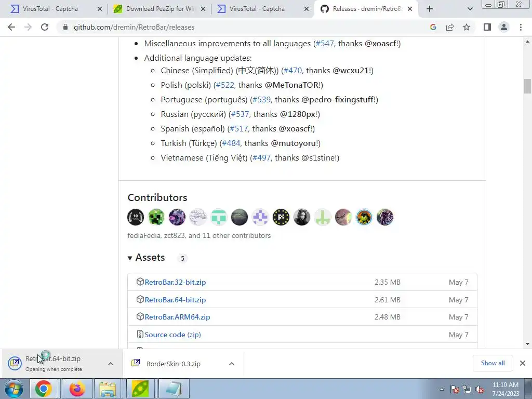532x399 pixels.
Task: Click the last contributor avatar in the row
Action: [385, 217]
